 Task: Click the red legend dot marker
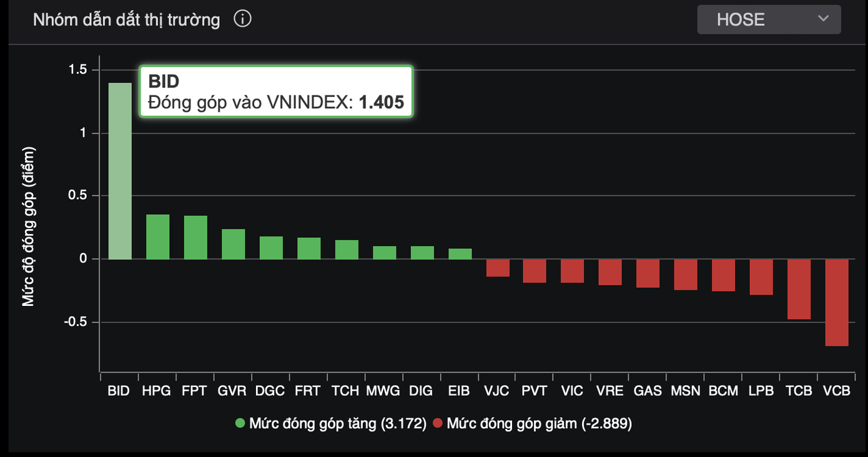[x=438, y=424]
